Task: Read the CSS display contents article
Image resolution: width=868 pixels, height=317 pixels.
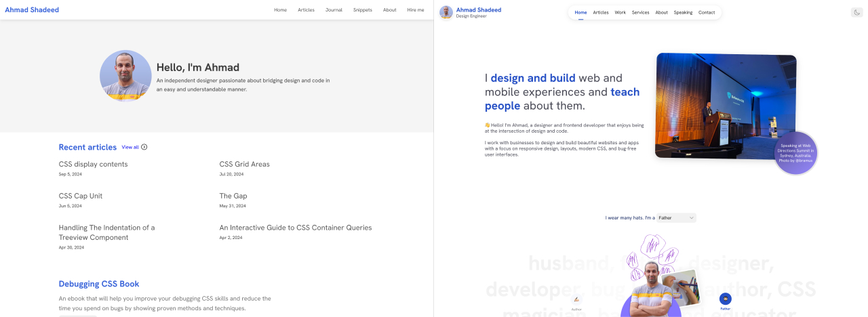Action: [93, 164]
